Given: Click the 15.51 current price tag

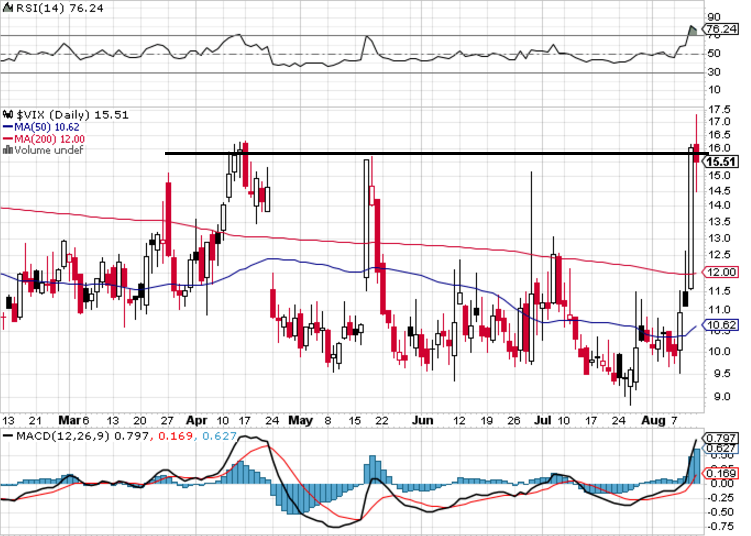Looking at the screenshot, I should pos(722,161).
